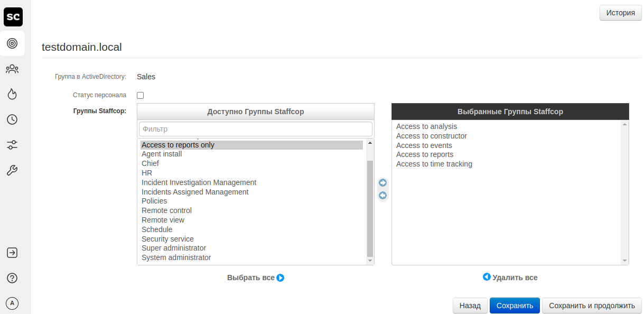Open the target monitoring icon in sidebar
This screenshot has height=314, width=644.
[x=13, y=43]
